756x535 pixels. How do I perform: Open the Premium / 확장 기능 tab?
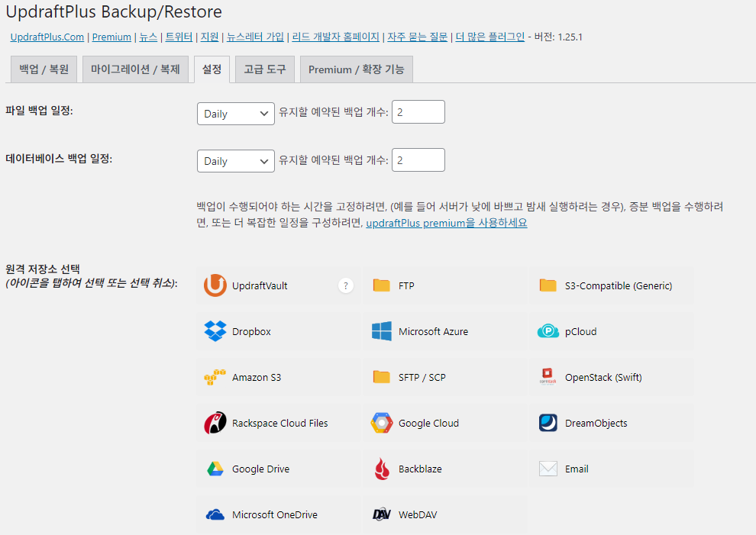pos(357,69)
